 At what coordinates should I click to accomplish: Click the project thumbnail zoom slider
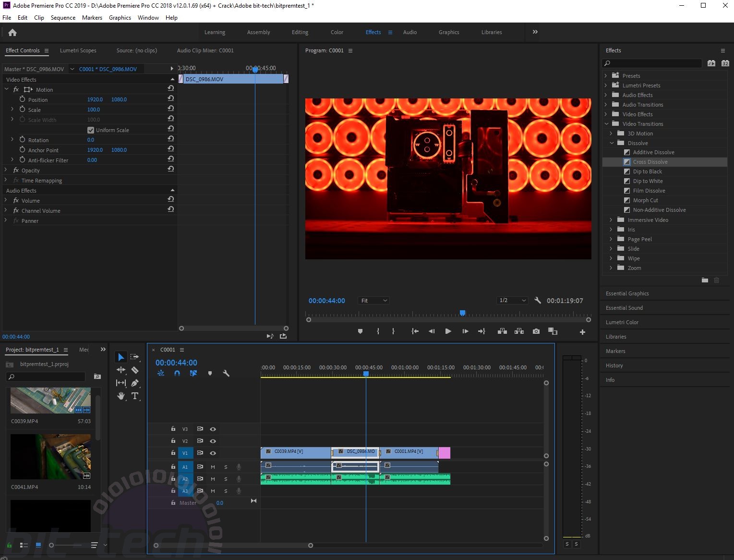51,545
